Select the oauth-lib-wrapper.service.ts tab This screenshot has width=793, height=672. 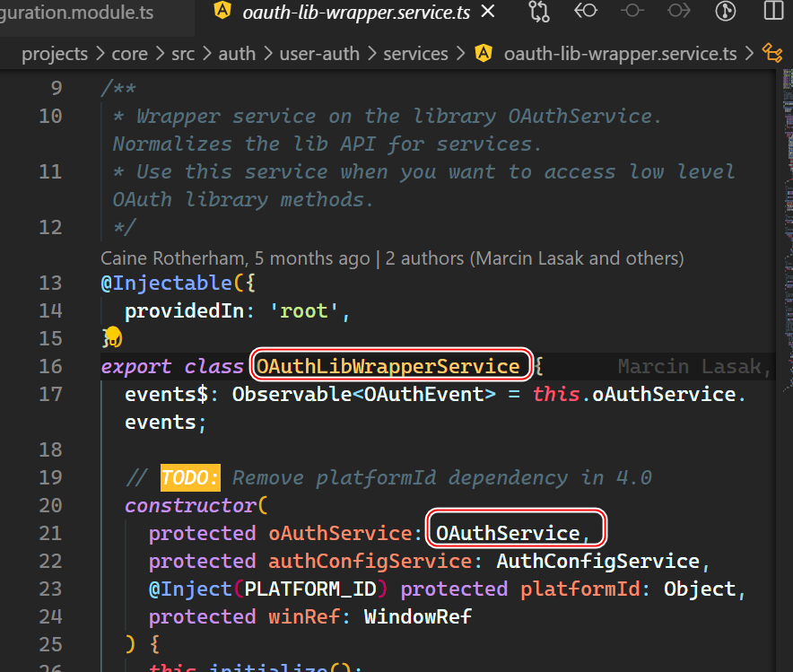click(357, 13)
